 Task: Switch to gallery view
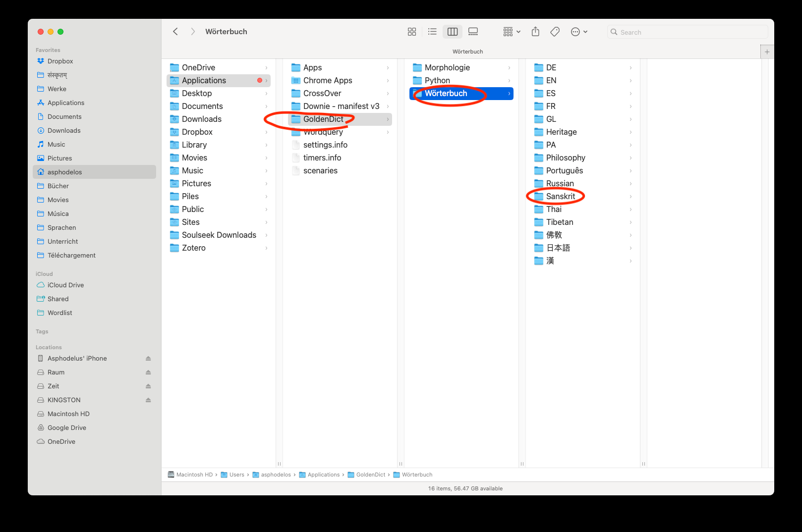(x=473, y=32)
